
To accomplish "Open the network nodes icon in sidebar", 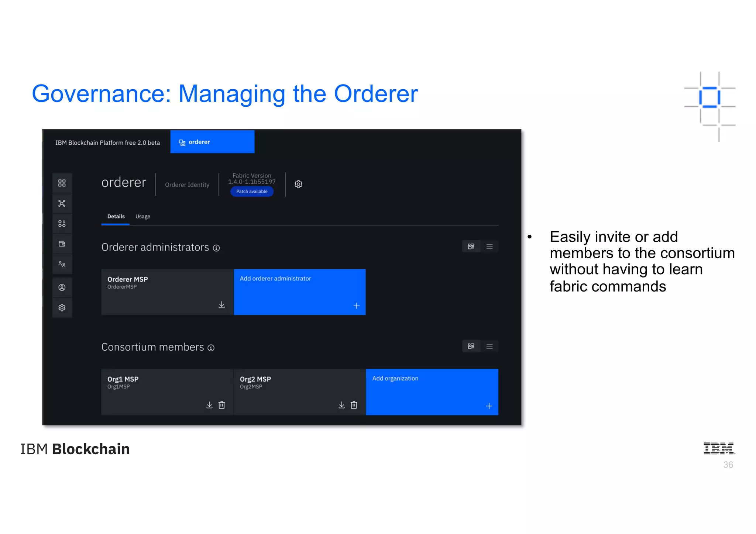I will tap(62, 203).
